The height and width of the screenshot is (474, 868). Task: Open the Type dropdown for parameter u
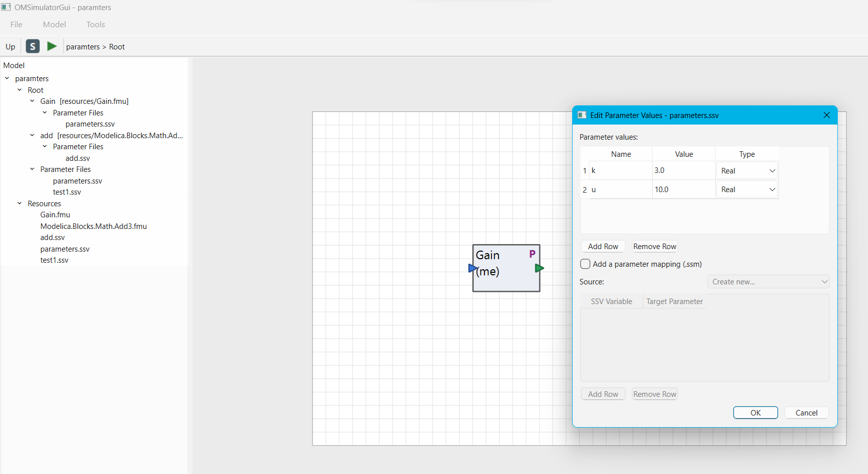pyautogui.click(x=747, y=190)
